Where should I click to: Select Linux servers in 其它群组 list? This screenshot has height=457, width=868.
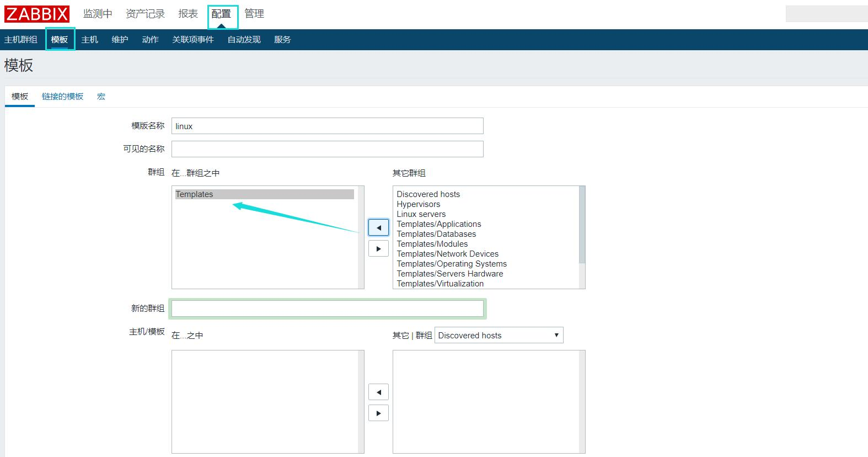click(421, 214)
